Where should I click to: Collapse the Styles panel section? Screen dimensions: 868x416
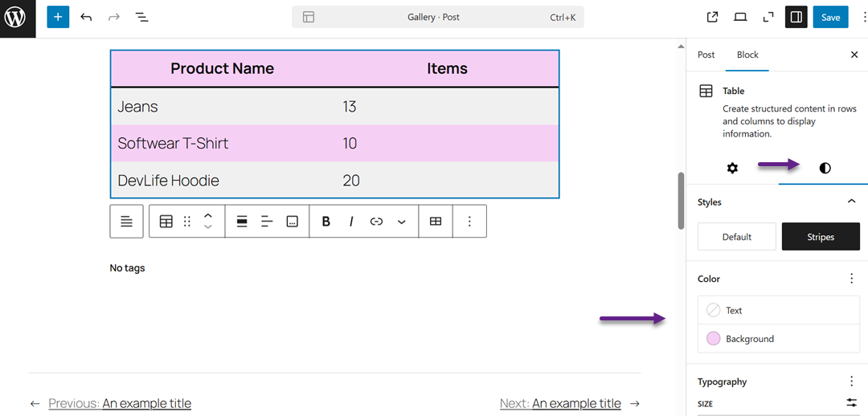[x=852, y=202]
